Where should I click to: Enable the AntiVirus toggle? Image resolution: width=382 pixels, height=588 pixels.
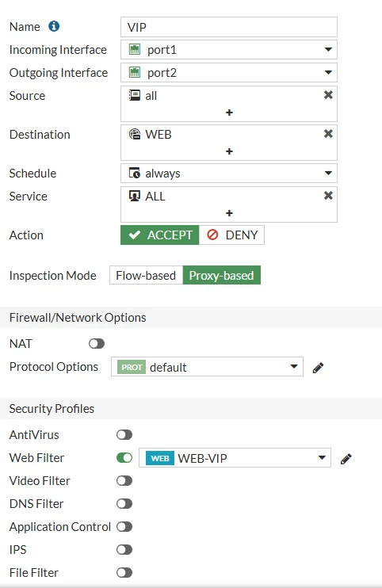[124, 434]
